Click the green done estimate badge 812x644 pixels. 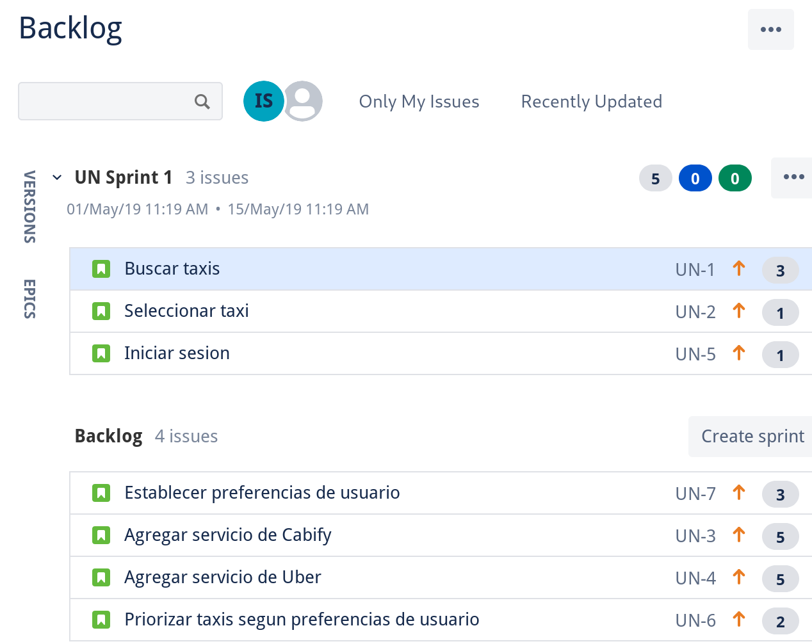pos(735,179)
